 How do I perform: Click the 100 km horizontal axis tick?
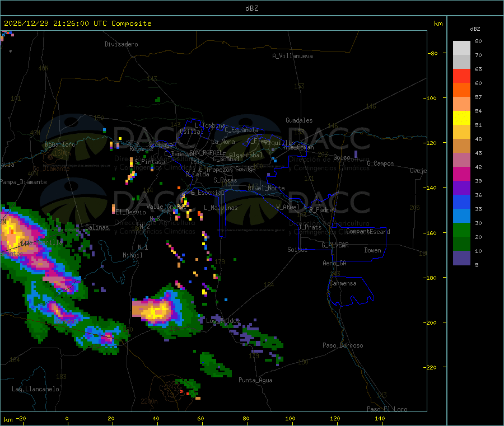(x=290, y=418)
